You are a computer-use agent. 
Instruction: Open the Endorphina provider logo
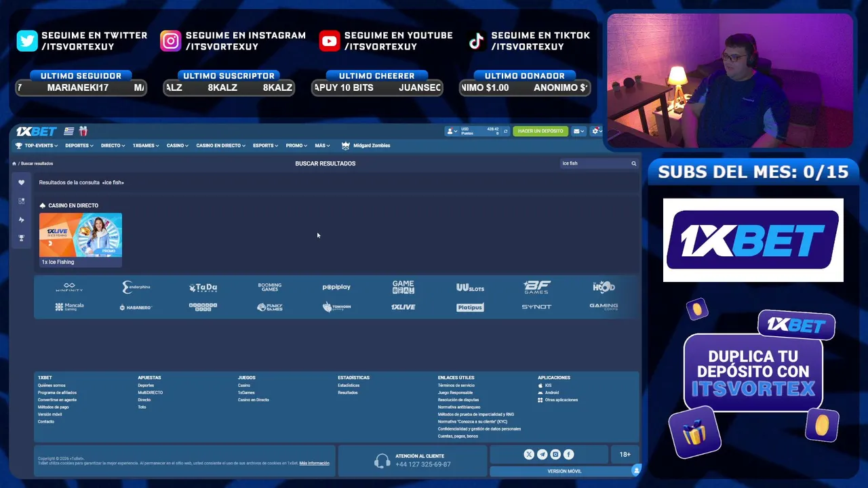(136, 287)
